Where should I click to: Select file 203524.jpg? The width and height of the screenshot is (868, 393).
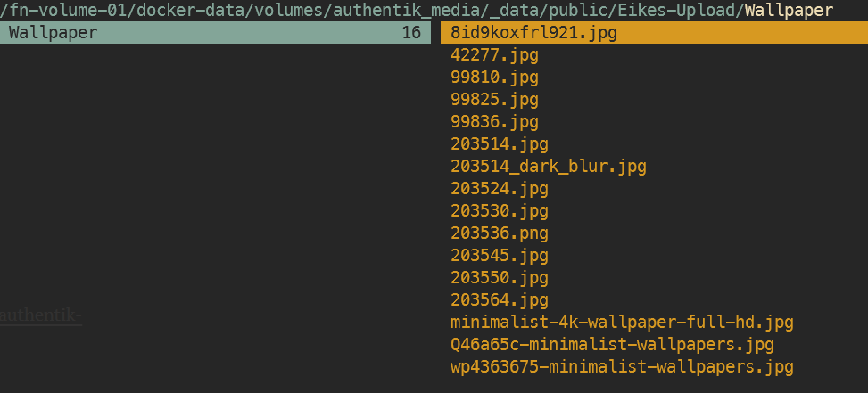pos(500,189)
